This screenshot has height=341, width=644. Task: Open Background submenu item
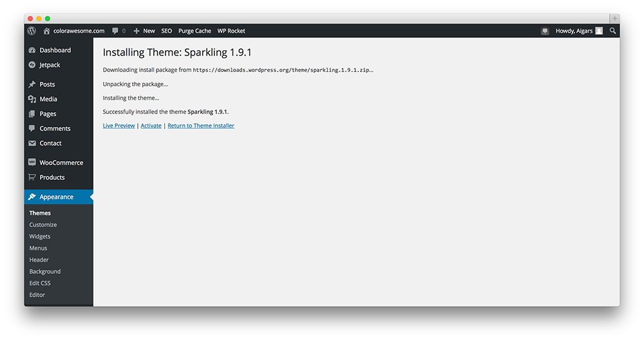45,271
